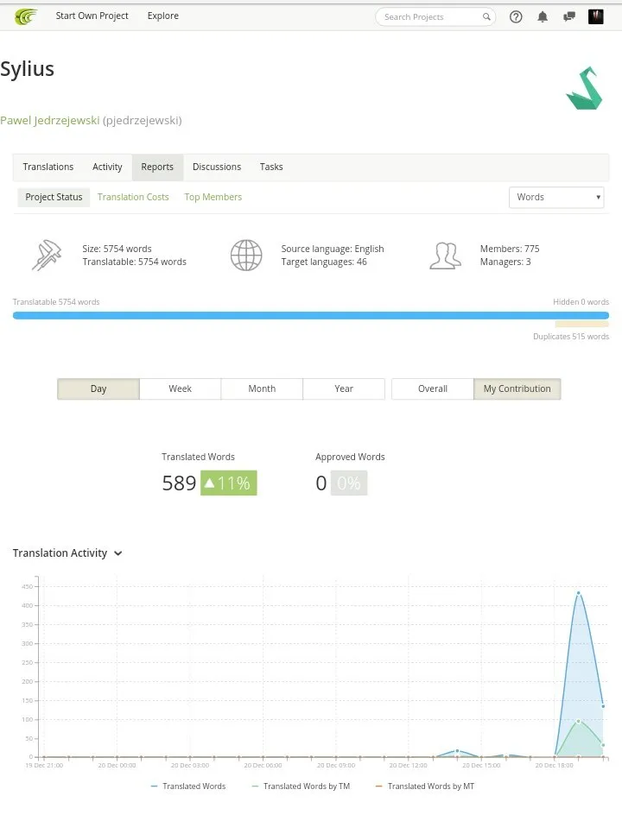The height and width of the screenshot is (840, 622).
Task: Click the globe languages icon
Action: tap(246, 255)
